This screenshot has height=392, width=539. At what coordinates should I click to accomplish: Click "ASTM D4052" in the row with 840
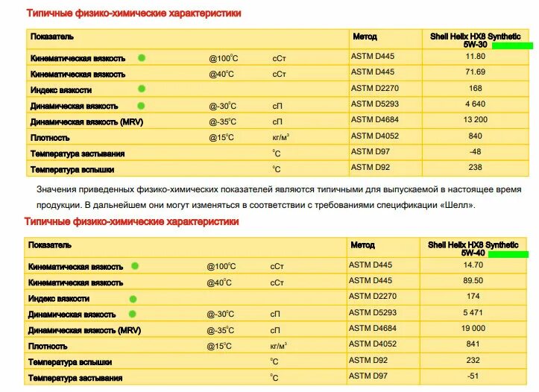(375, 136)
